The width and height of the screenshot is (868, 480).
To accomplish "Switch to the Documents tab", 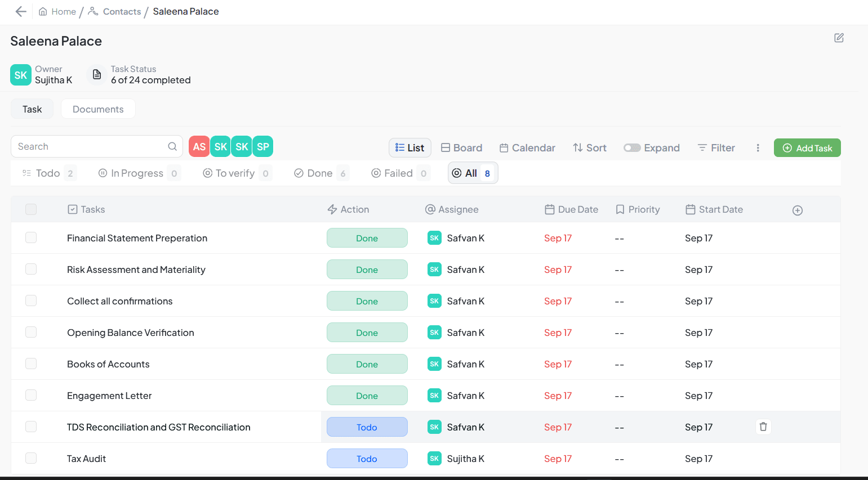I will click(x=98, y=109).
